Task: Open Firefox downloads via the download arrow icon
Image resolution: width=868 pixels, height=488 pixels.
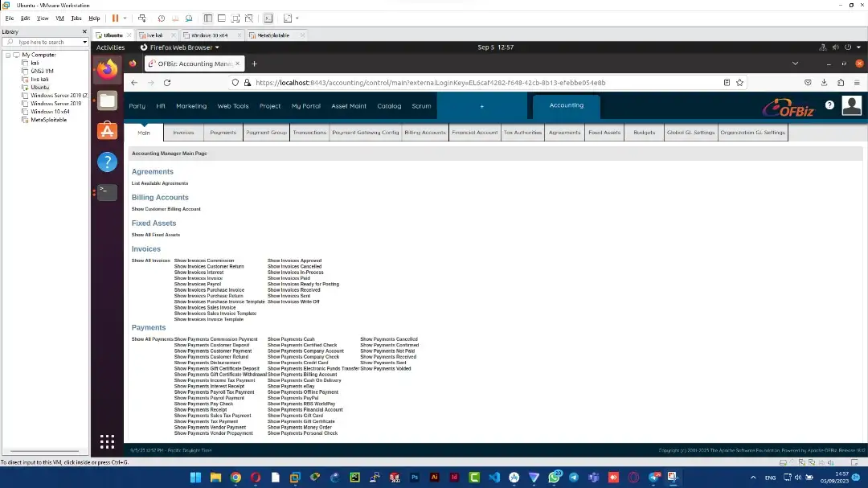Action: [825, 83]
